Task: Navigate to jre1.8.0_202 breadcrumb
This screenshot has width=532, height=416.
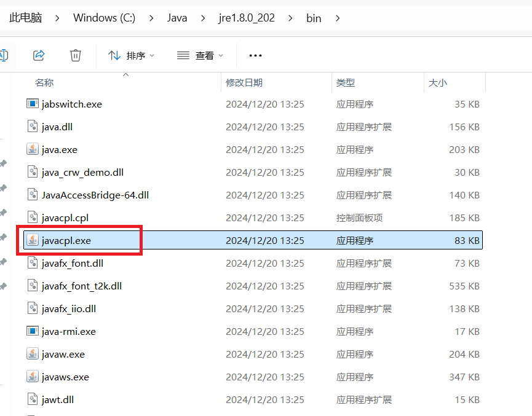Action: tap(247, 18)
